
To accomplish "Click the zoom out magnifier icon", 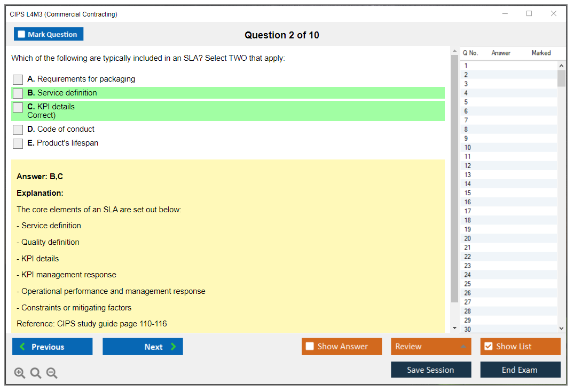I will tap(52, 373).
